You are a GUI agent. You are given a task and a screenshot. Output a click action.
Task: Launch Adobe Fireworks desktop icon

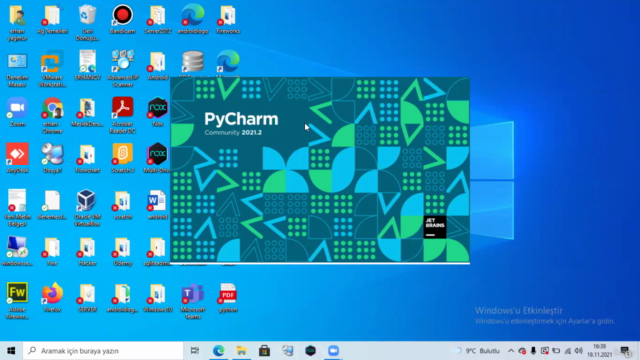tap(17, 301)
